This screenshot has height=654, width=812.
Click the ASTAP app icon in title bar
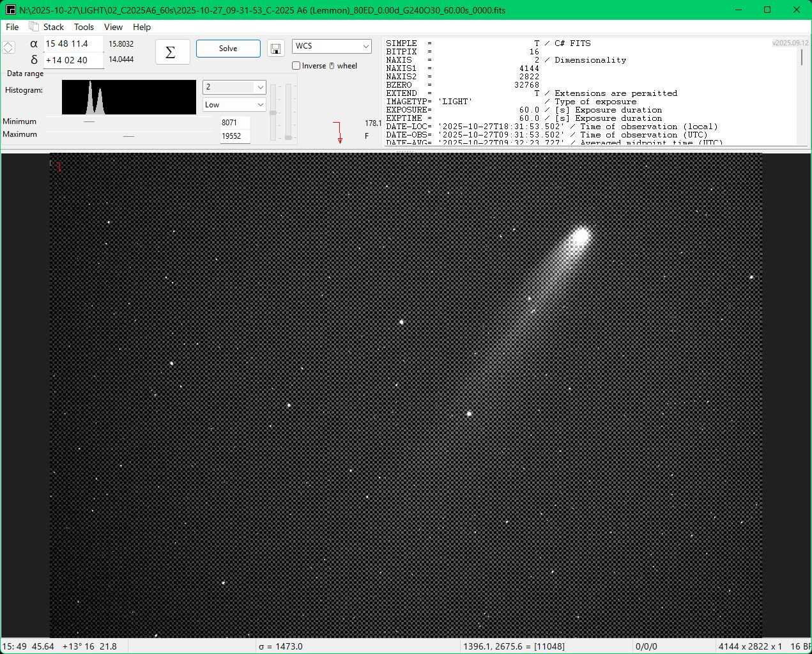pos(10,10)
